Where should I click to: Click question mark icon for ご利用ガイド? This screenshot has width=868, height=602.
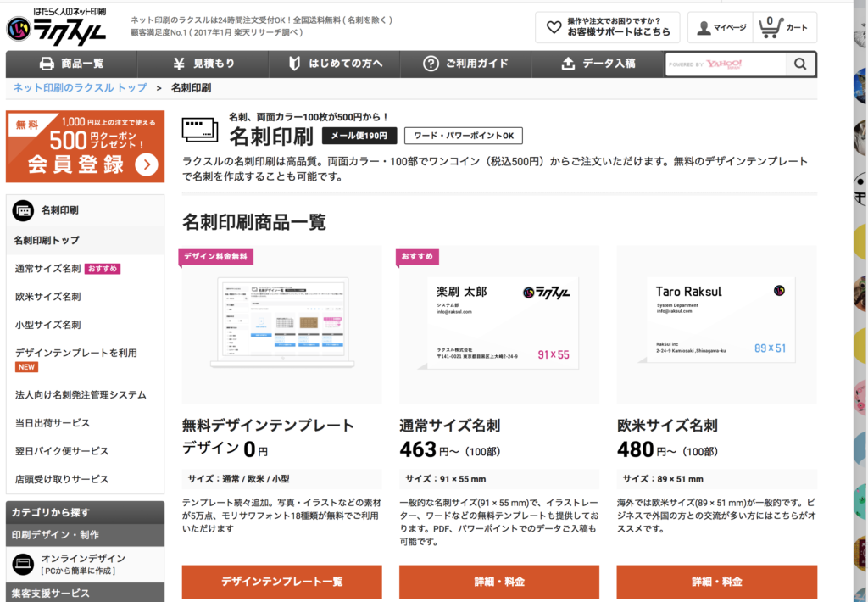[x=431, y=64]
